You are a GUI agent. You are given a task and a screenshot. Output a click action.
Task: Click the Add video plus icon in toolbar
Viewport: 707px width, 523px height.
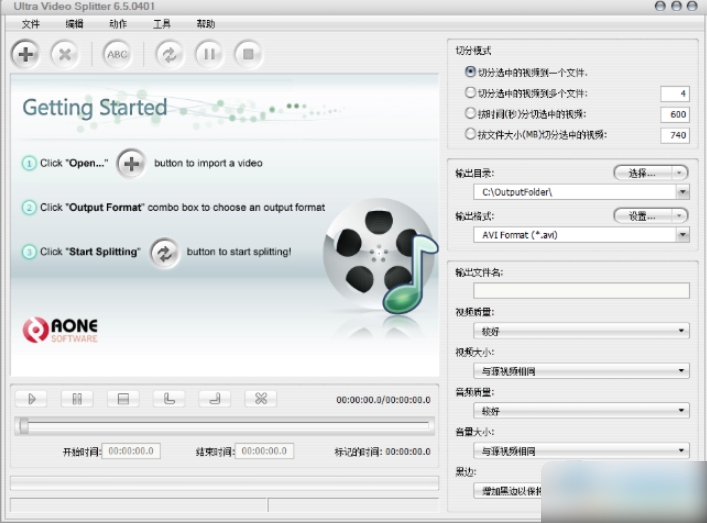click(x=26, y=54)
